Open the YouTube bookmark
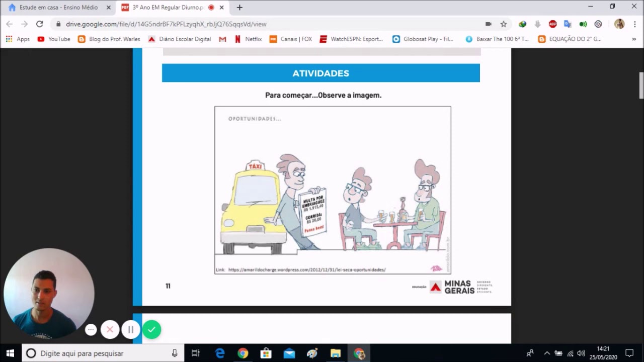 pyautogui.click(x=54, y=39)
